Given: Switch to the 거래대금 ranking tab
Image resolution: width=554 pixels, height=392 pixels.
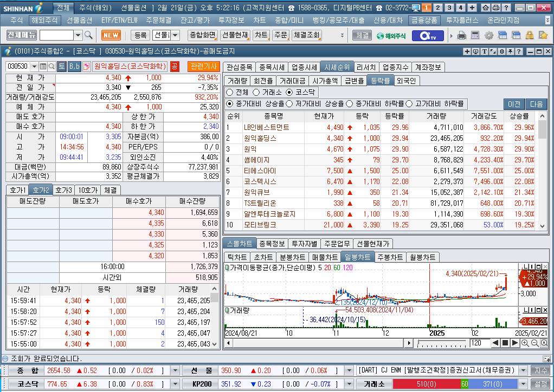Looking at the screenshot, I should pyautogui.click(x=293, y=81).
